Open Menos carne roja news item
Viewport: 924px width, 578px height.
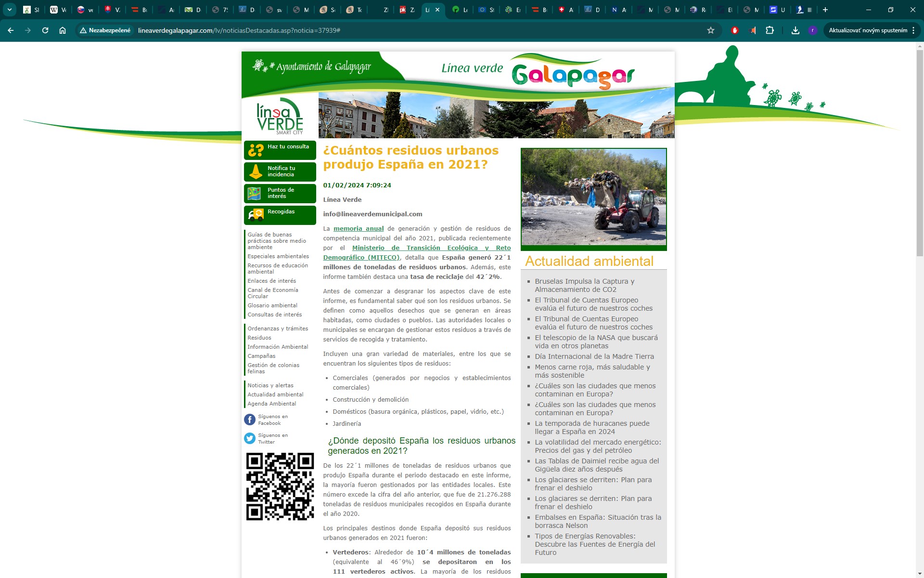click(x=592, y=371)
